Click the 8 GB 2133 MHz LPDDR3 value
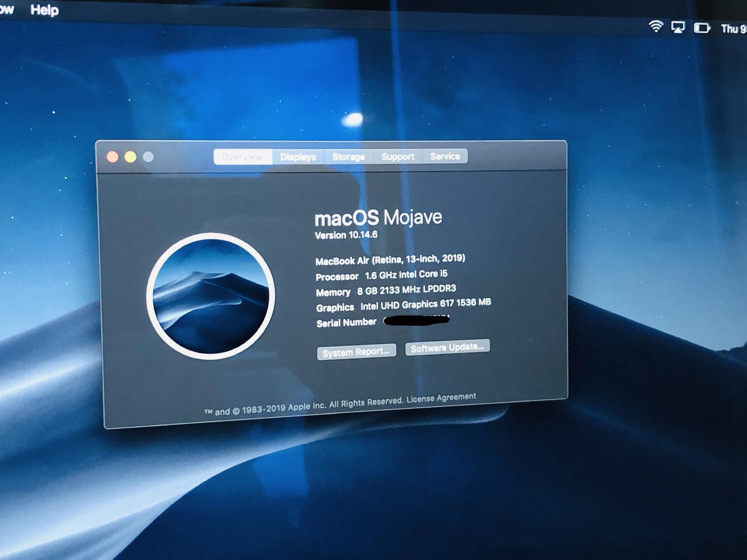747x560 pixels. (x=407, y=290)
